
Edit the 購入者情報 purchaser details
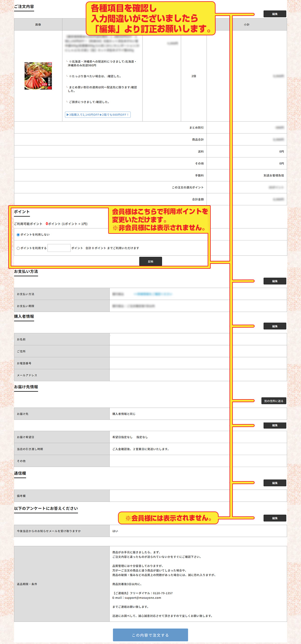[275, 326]
